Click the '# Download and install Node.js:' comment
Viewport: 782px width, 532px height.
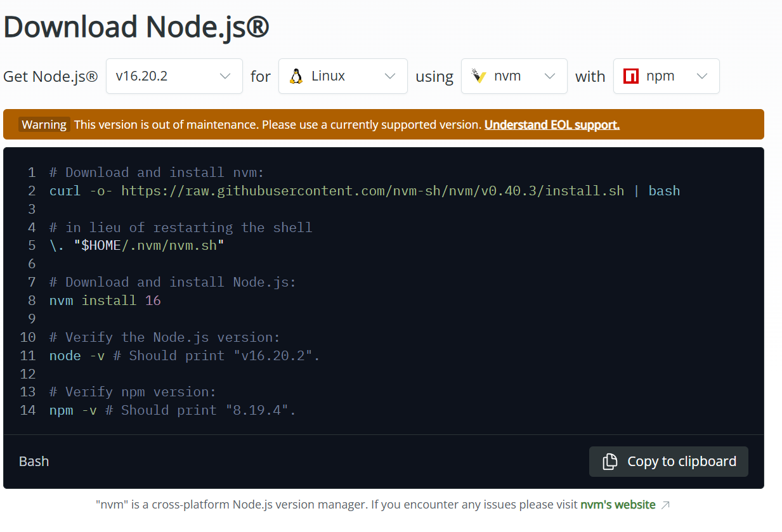(x=173, y=282)
